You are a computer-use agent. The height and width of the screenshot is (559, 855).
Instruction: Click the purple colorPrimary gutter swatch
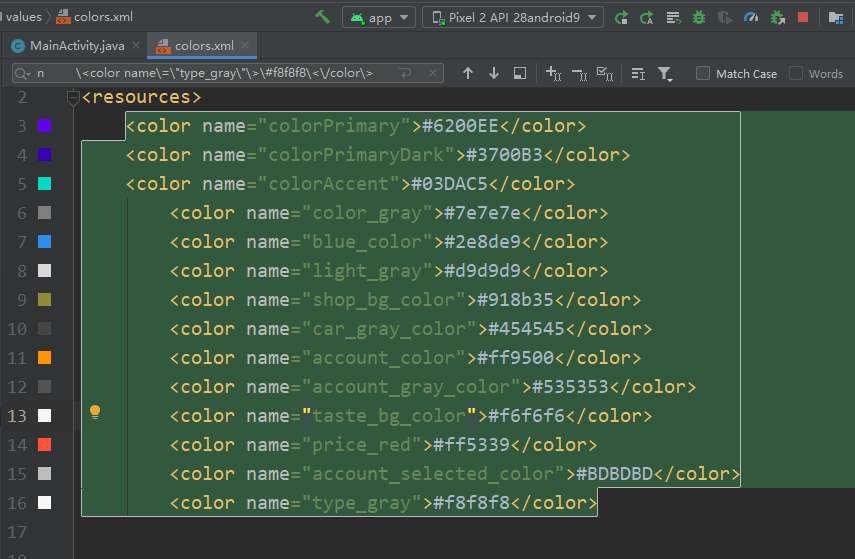(45, 126)
